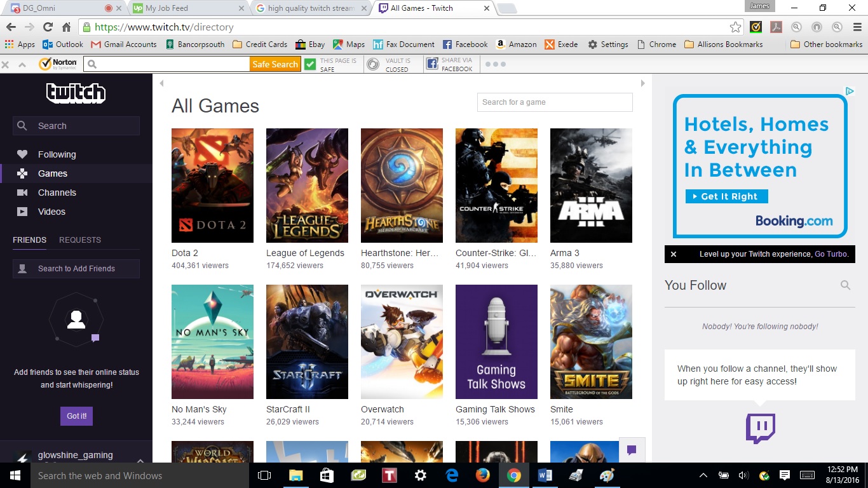Close the Go Turbo banner
Viewport: 868px width, 488px height.
[674, 254]
